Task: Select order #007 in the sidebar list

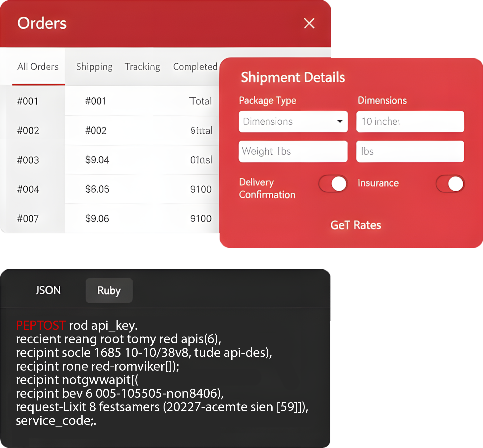Action: point(28,219)
